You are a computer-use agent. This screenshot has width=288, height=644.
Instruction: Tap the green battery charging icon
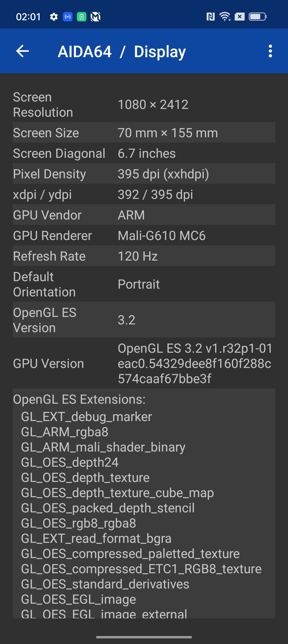click(82, 17)
